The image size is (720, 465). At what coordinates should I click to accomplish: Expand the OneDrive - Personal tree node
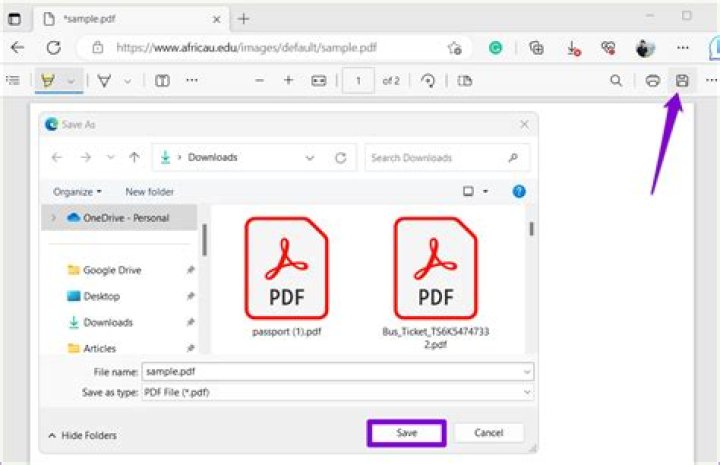52,217
